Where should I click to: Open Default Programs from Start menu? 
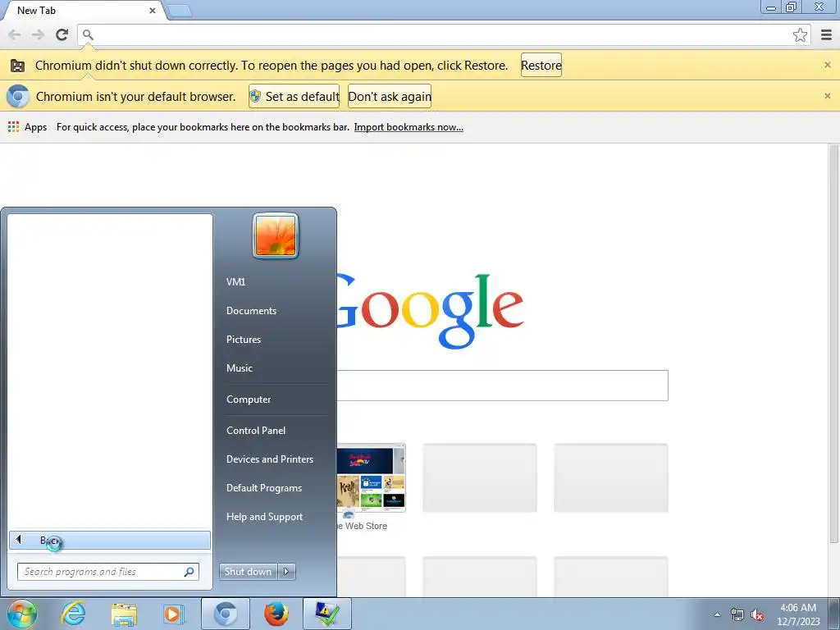pos(263,488)
